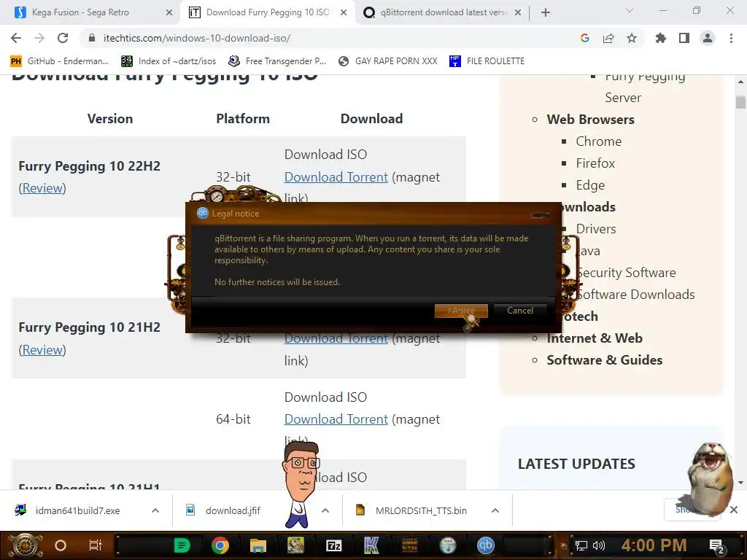Open Review link for 22H2
This screenshot has height=560, width=747.
(x=42, y=188)
